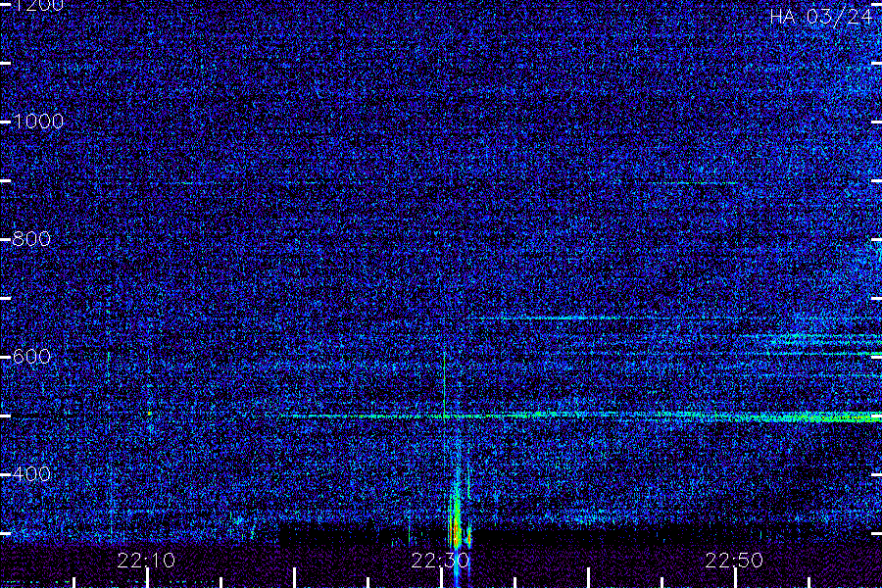Click the 800 frequency axis label
The width and height of the screenshot is (882, 588).
[31, 238]
